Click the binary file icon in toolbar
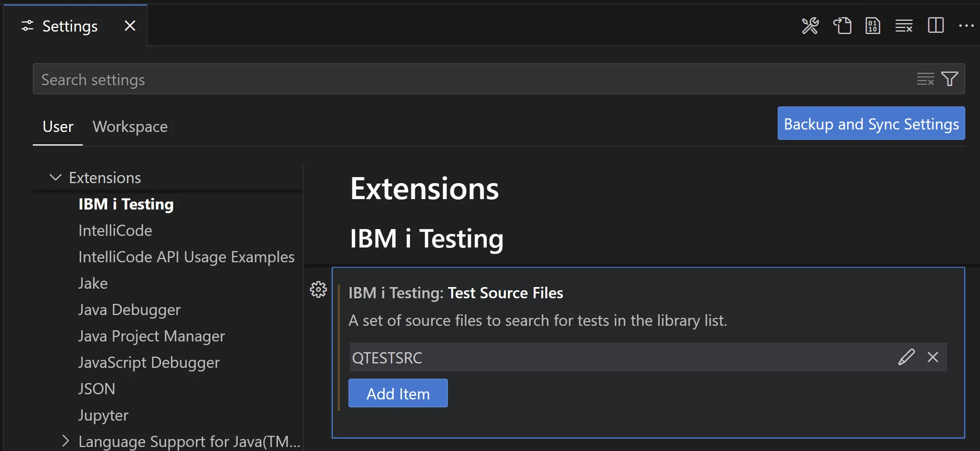Image resolution: width=980 pixels, height=451 pixels. [872, 26]
